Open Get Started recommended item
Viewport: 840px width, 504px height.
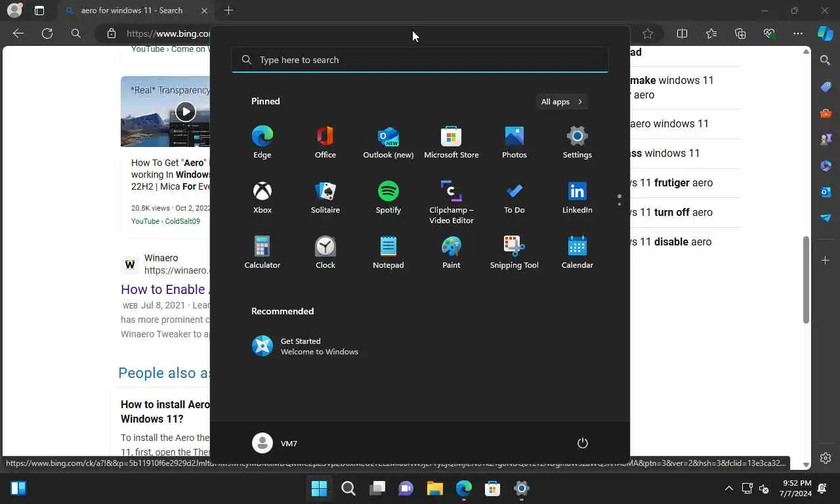tap(306, 346)
